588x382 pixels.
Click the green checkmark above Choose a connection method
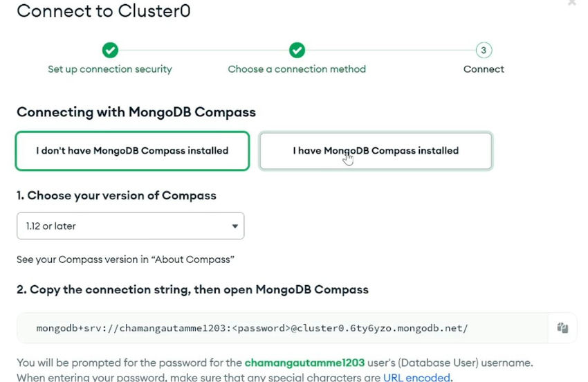(297, 50)
